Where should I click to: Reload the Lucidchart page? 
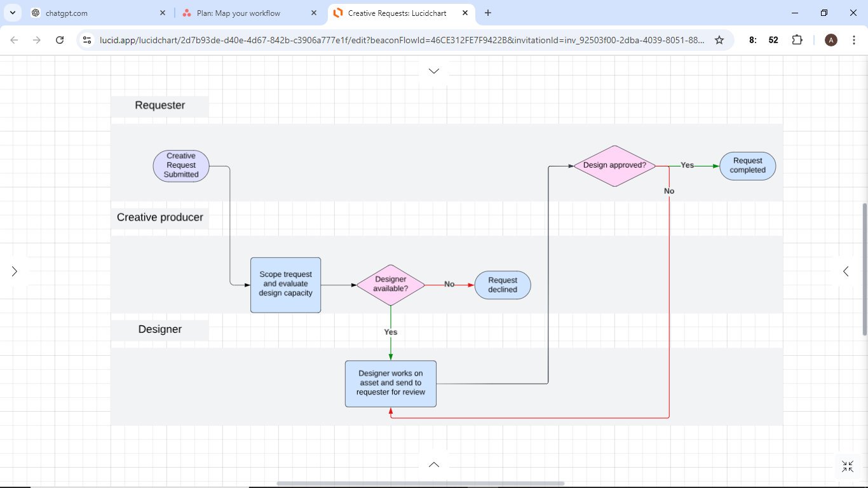point(60,40)
